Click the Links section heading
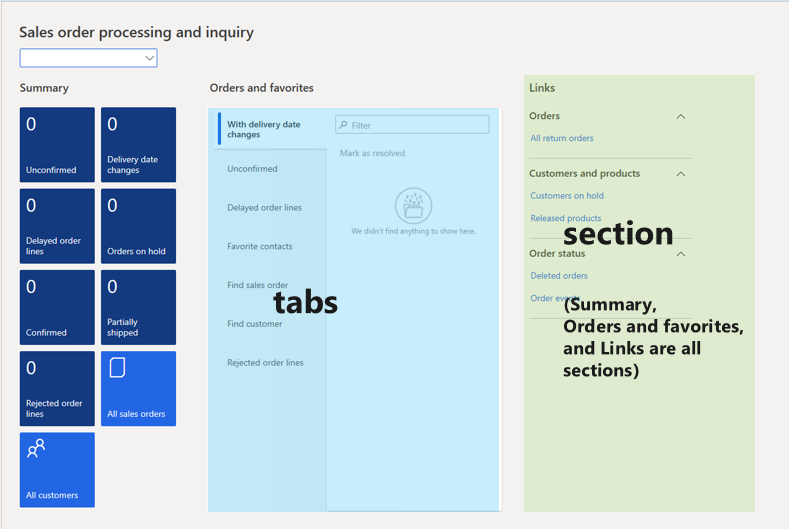This screenshot has width=789, height=529. click(542, 88)
